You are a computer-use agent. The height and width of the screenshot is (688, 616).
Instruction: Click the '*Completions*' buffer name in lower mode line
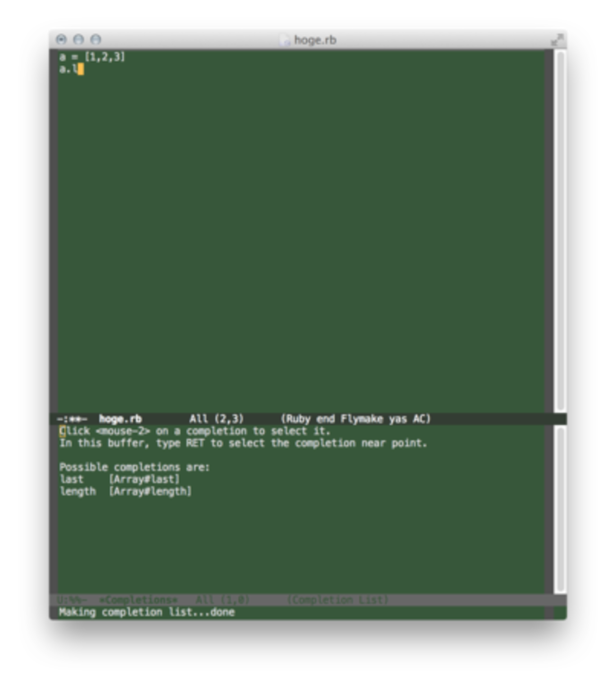(138, 600)
